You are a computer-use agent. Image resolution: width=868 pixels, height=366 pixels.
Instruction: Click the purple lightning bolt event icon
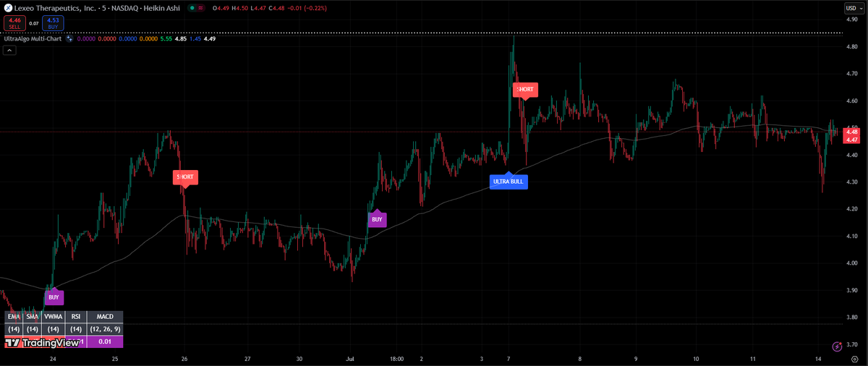pos(837,346)
